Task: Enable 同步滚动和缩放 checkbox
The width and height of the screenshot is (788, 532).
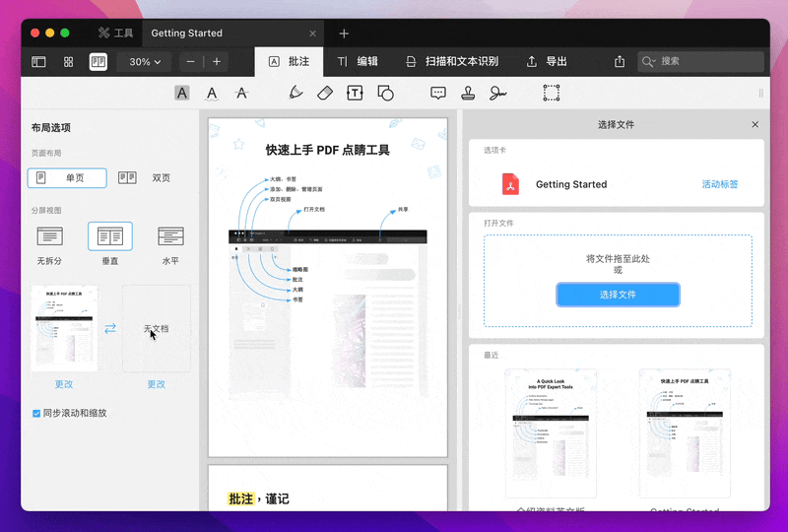Action: 36,413
